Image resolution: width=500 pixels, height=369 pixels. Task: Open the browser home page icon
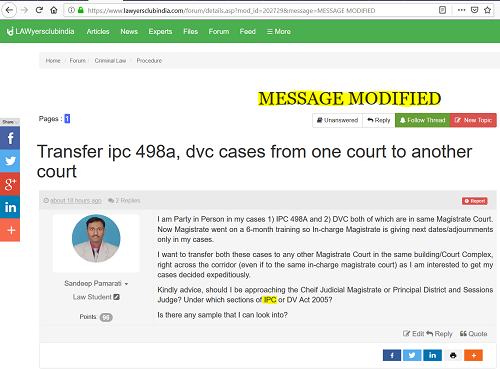[x=54, y=10]
